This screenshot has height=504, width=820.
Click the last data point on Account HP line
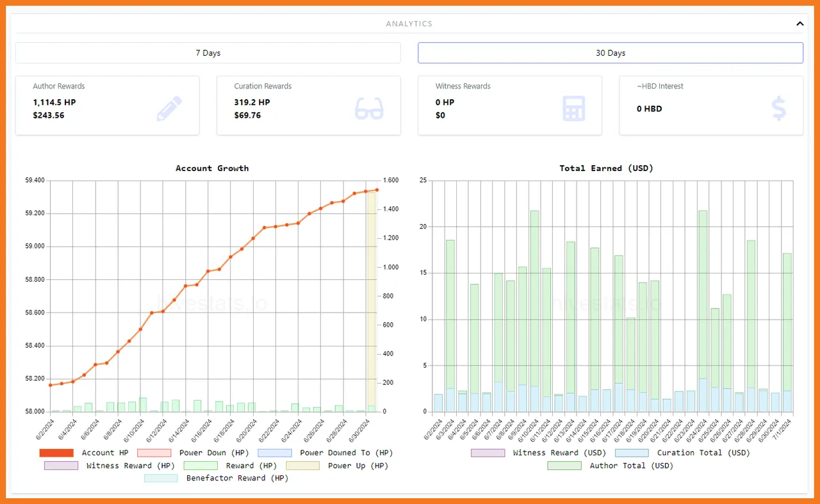(x=377, y=190)
